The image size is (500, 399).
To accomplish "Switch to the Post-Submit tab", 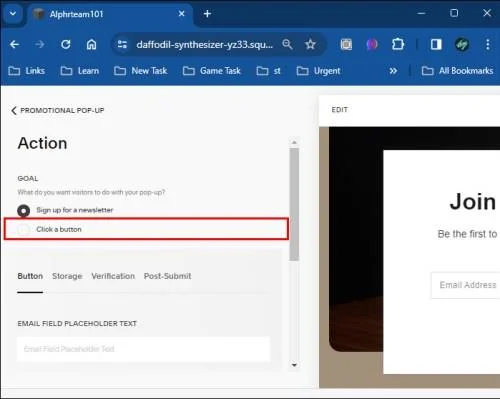I will click(168, 276).
